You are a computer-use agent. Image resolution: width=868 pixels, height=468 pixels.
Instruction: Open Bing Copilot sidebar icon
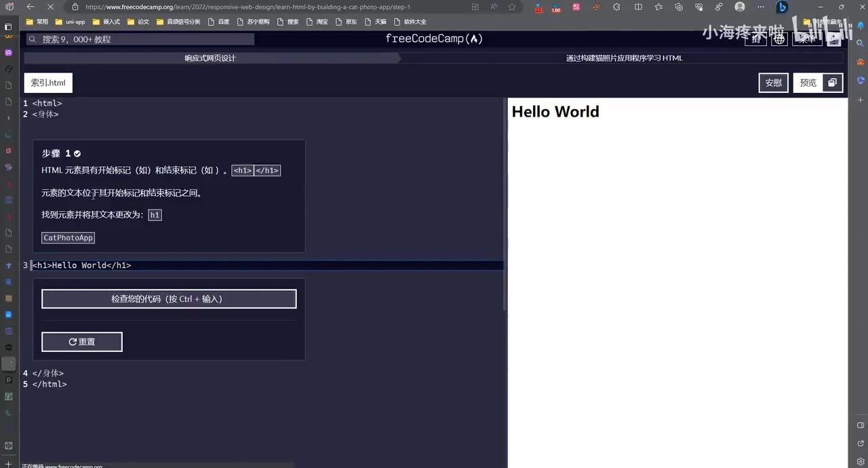coord(782,7)
